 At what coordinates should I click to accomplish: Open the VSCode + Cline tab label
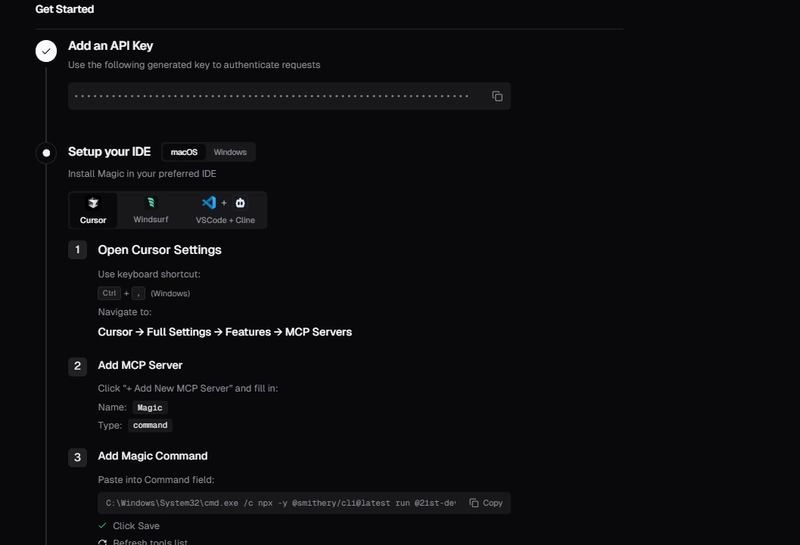225,220
